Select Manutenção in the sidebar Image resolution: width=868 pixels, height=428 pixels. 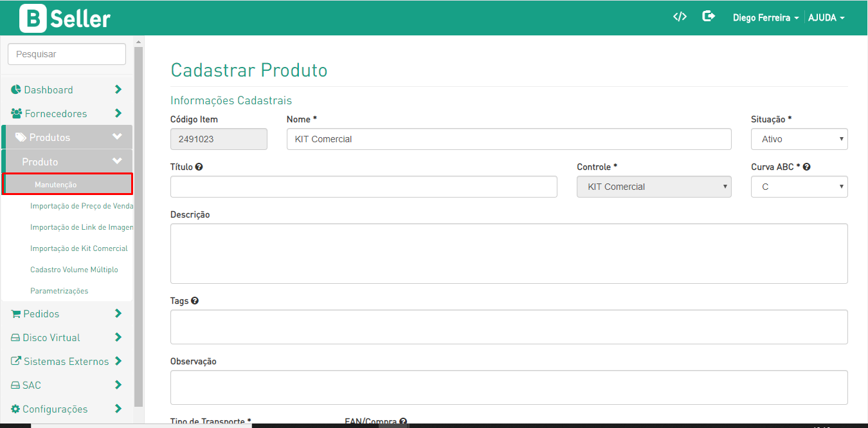coord(56,185)
